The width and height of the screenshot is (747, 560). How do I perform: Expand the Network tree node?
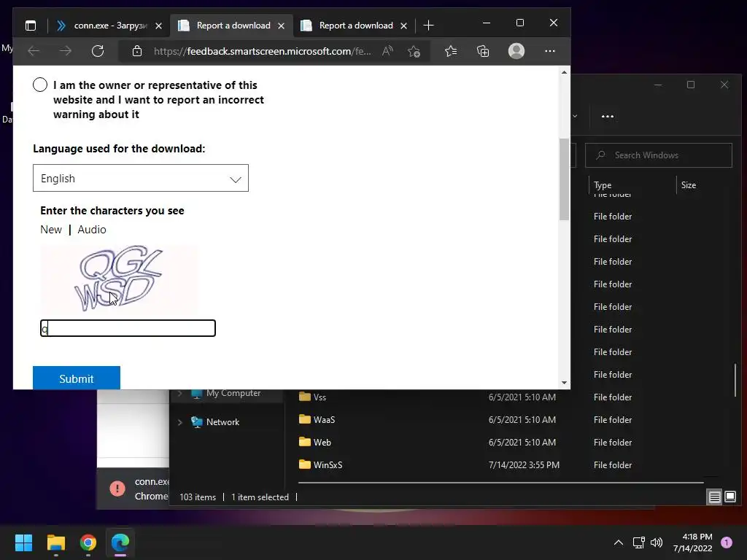point(180,422)
